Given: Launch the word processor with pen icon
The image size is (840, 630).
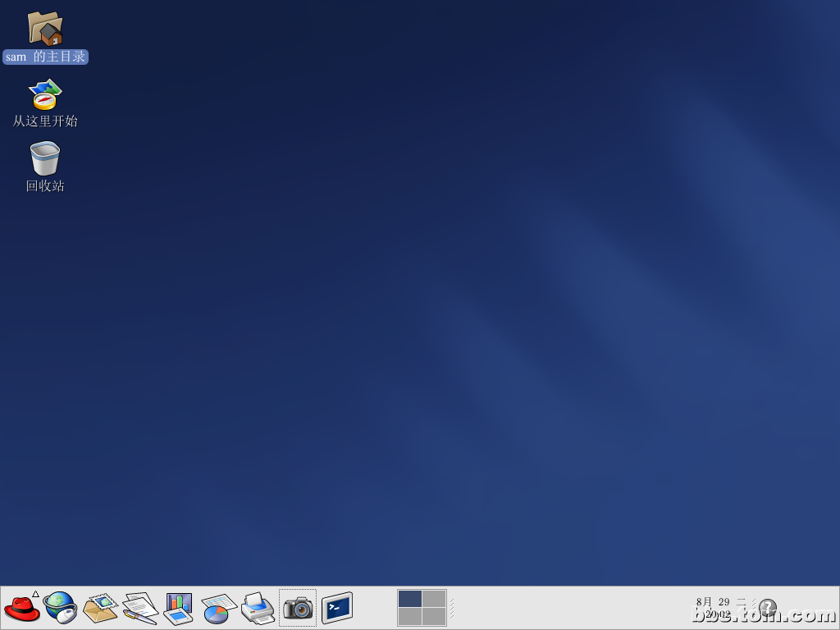Looking at the screenshot, I should point(140,608).
